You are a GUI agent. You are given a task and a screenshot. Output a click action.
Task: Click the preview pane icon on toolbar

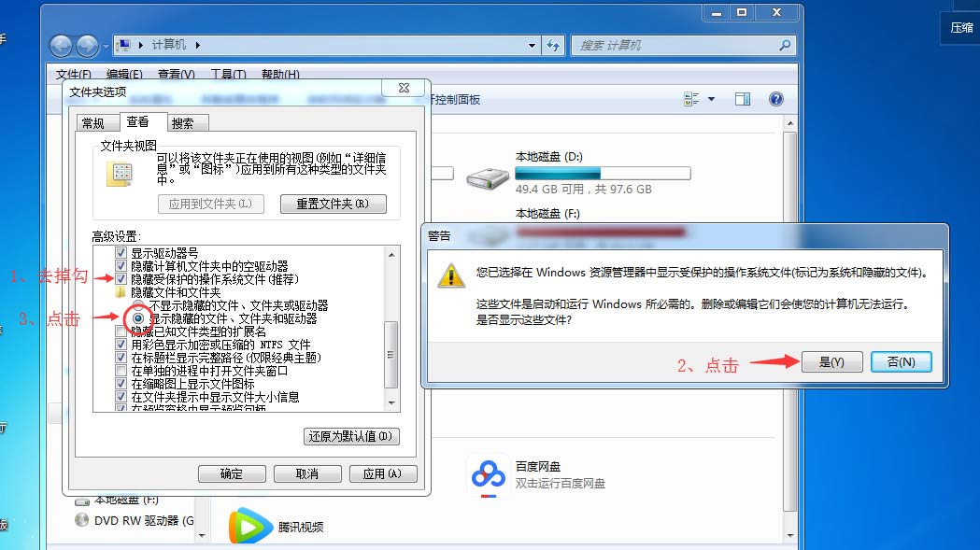(743, 98)
